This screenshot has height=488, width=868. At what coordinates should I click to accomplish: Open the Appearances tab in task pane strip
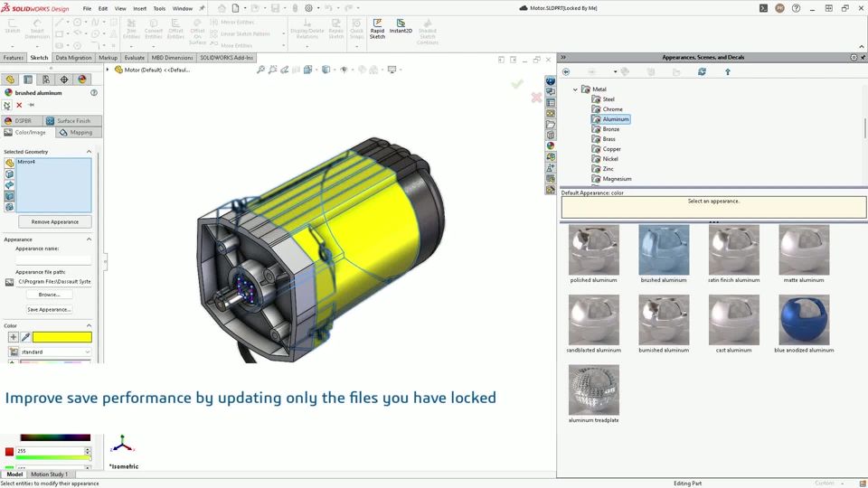(551, 146)
